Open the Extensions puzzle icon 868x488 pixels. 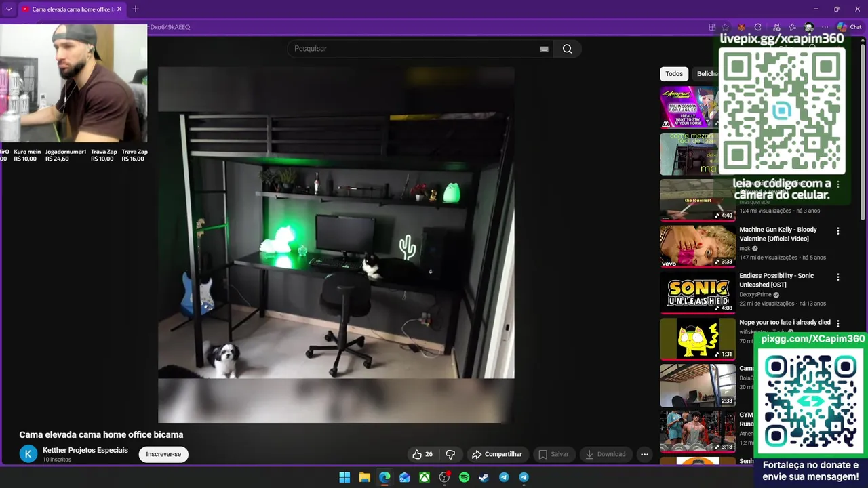point(758,27)
